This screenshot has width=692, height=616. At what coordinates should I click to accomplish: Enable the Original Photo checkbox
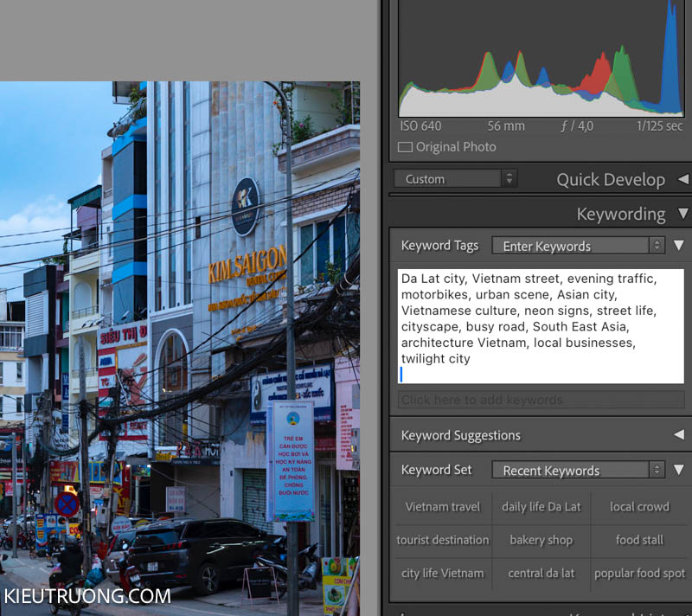tap(404, 147)
